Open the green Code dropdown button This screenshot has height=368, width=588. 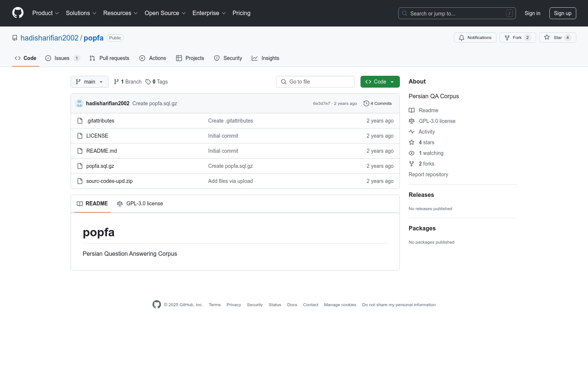click(380, 82)
